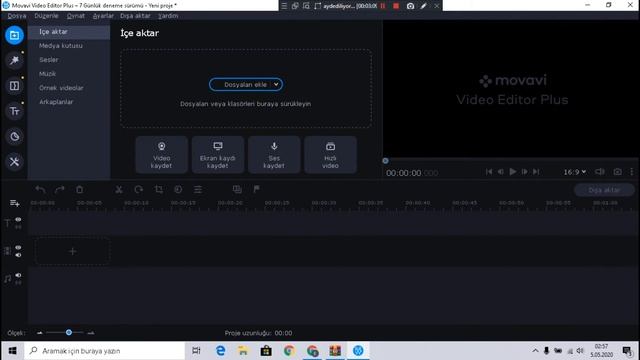Screen dimensions: 640x360
Task: Expand the Dosyaları ekle dropdown arrow
Action: [x=276, y=84]
